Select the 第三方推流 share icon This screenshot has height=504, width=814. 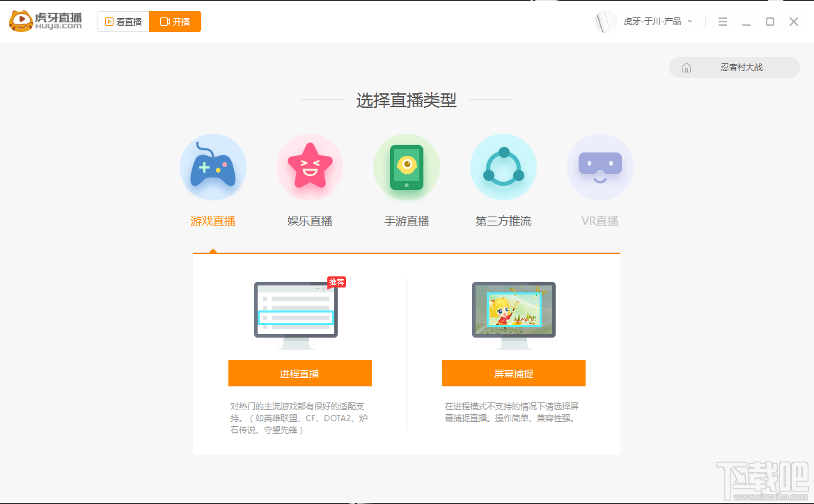pos(503,167)
